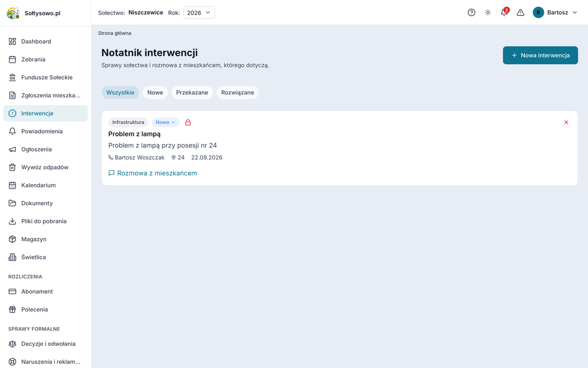This screenshot has height=368, width=588.
Task: Select the Nowe filter tab
Action: tap(155, 92)
